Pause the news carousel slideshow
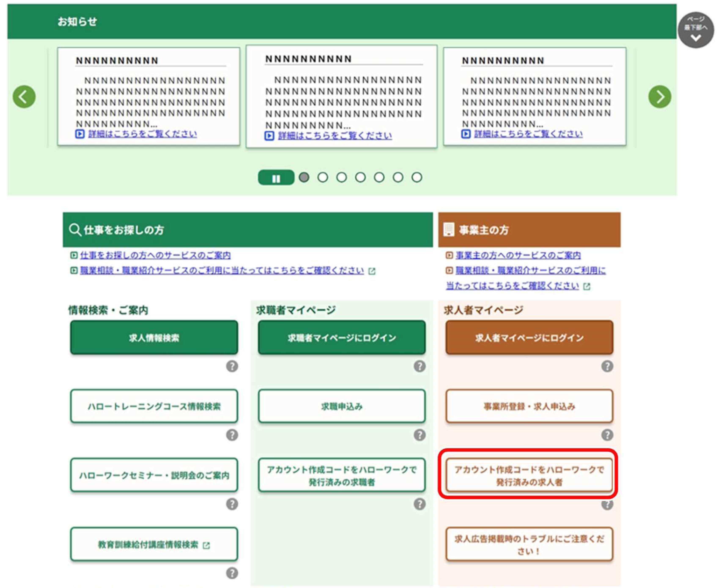Screen dimensions: 722x588 point(276,178)
